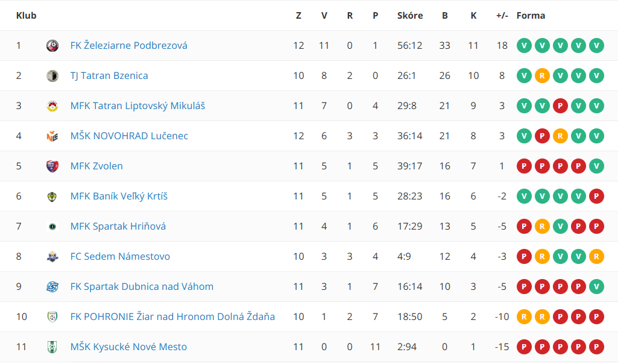Open the MFK Zvolen team link
Screen dimensions: 618x364
pyautogui.click(x=96, y=166)
